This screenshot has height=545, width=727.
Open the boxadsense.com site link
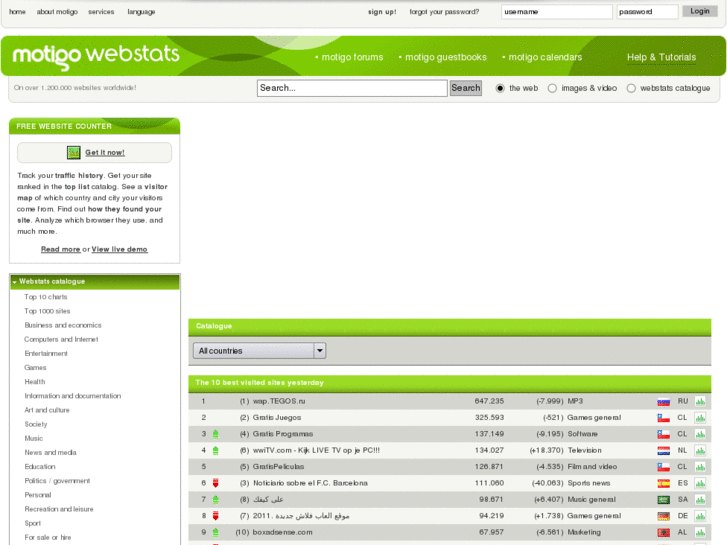282,532
